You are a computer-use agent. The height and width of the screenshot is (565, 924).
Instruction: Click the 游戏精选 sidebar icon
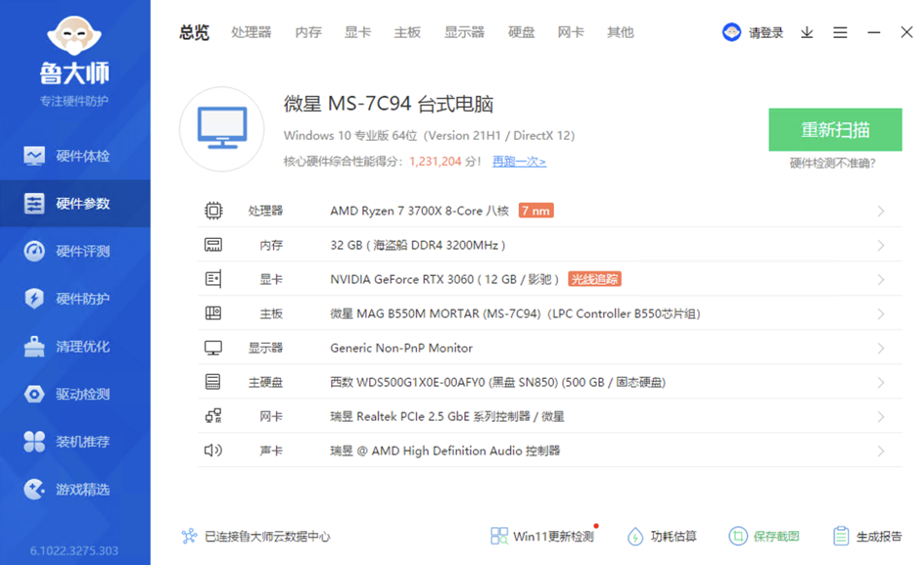[34, 489]
